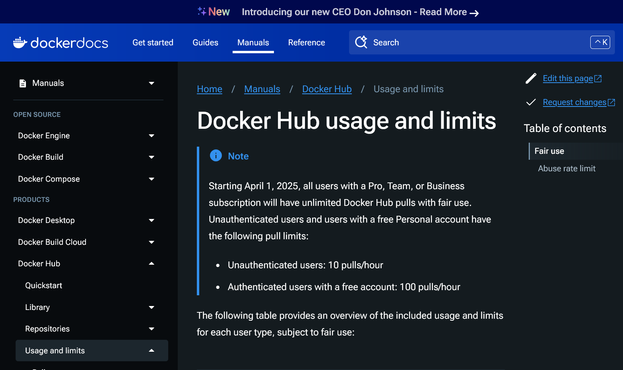Expand the Docker Compose section chevron
This screenshot has height=370, width=623.
tap(151, 179)
